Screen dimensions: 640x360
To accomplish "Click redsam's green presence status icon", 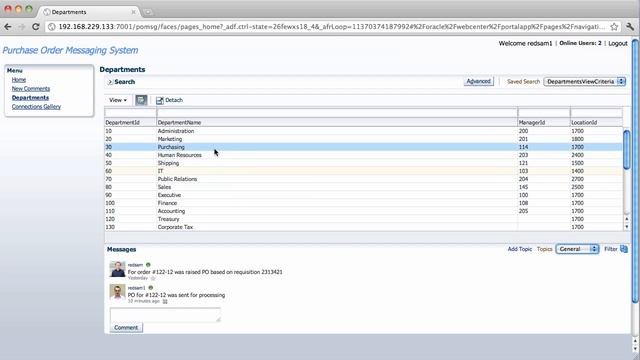I will 148,264.
